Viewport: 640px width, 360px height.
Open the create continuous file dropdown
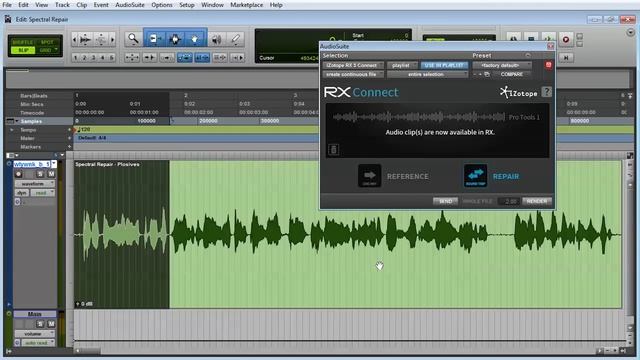coord(353,74)
